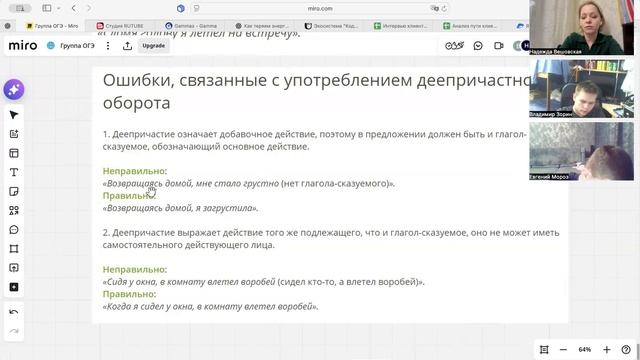
Task: Click text Возвращаясь домой, я загрустила
Action: 180,208
